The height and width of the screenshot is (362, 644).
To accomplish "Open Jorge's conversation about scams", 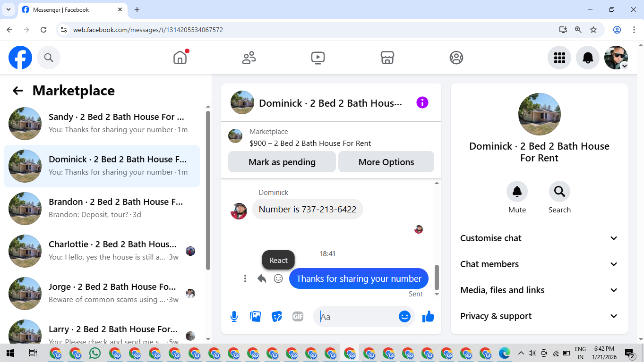I will [102, 294].
